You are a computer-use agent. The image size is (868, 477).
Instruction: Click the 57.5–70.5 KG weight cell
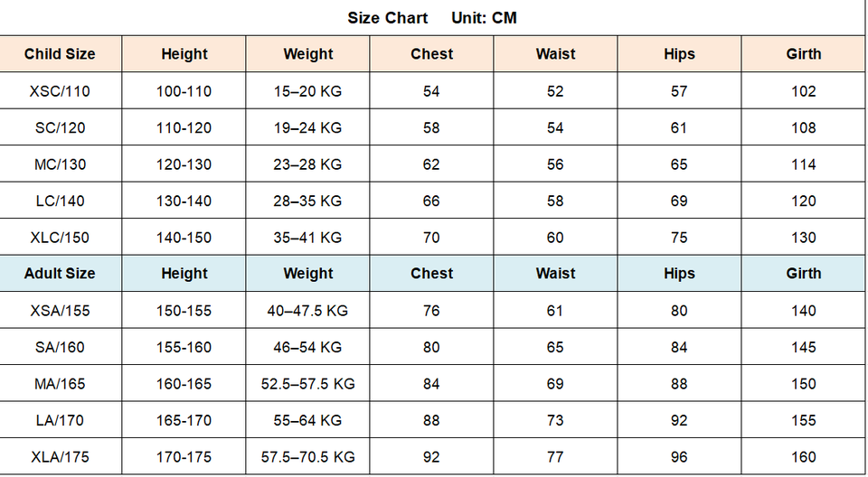pos(307,456)
